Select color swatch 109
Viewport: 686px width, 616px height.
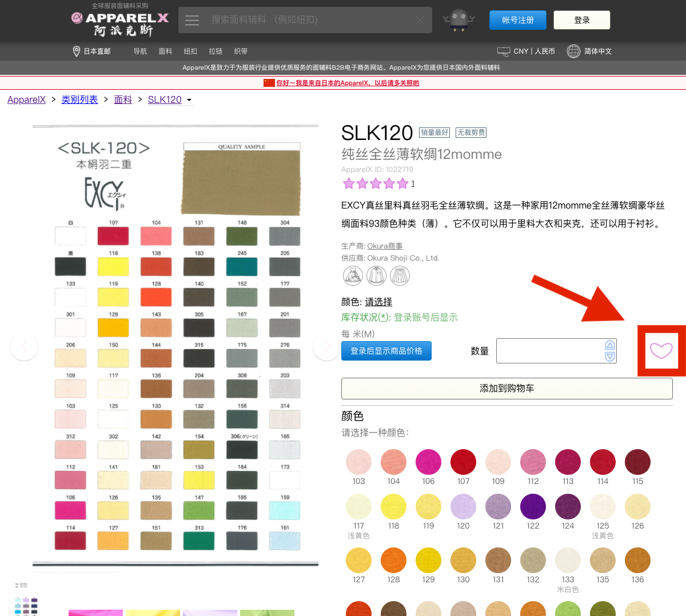(498, 462)
